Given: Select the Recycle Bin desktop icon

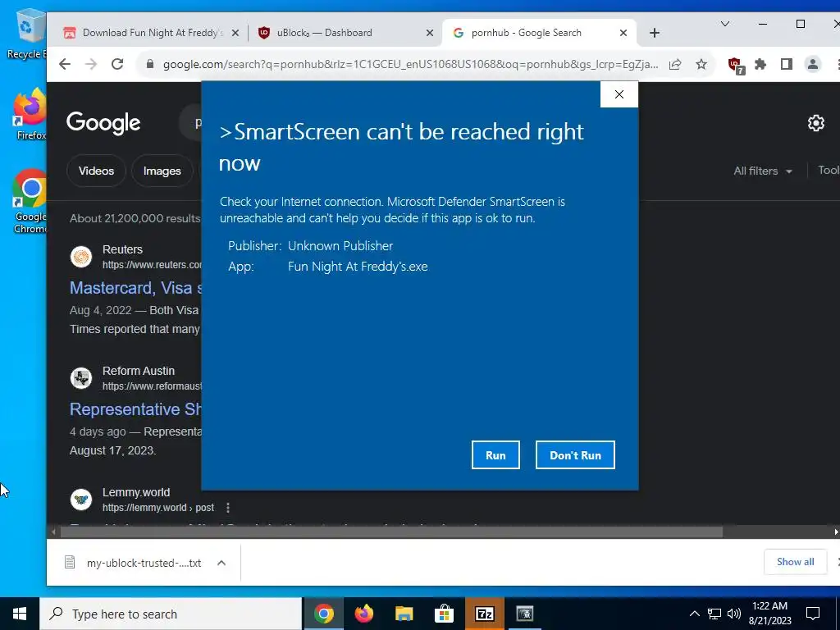Looking at the screenshot, I should point(27,34).
